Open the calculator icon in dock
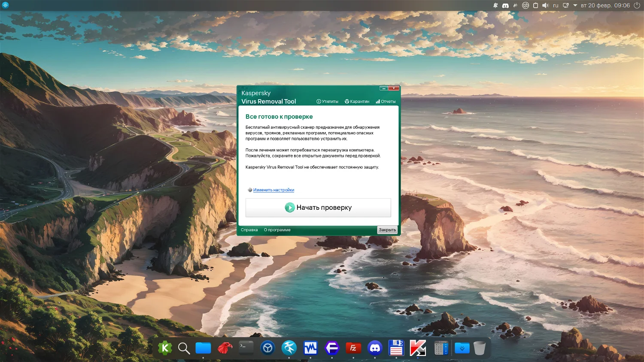 (x=441, y=348)
